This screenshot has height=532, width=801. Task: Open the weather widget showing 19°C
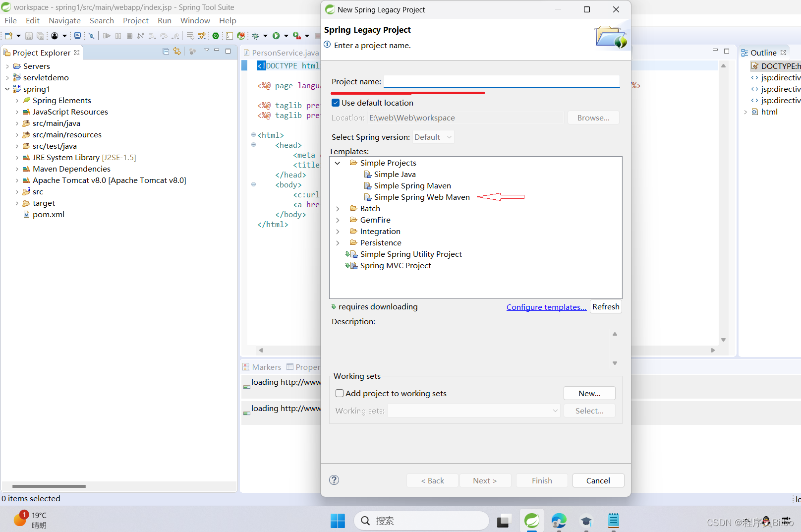coord(31,520)
